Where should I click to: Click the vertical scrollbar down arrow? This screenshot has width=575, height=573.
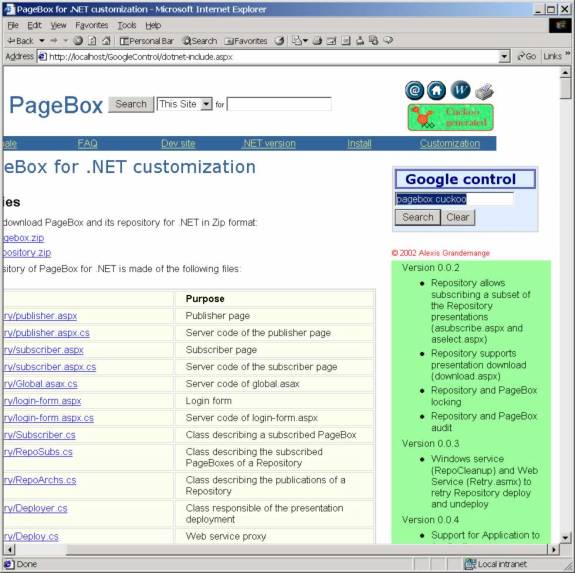(x=565, y=538)
